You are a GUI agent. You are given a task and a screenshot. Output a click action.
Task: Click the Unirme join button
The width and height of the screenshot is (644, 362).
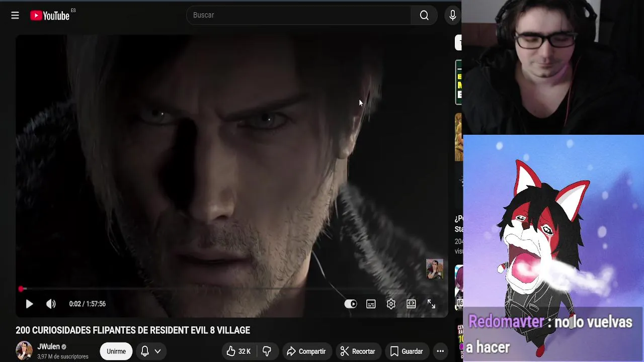tap(116, 351)
